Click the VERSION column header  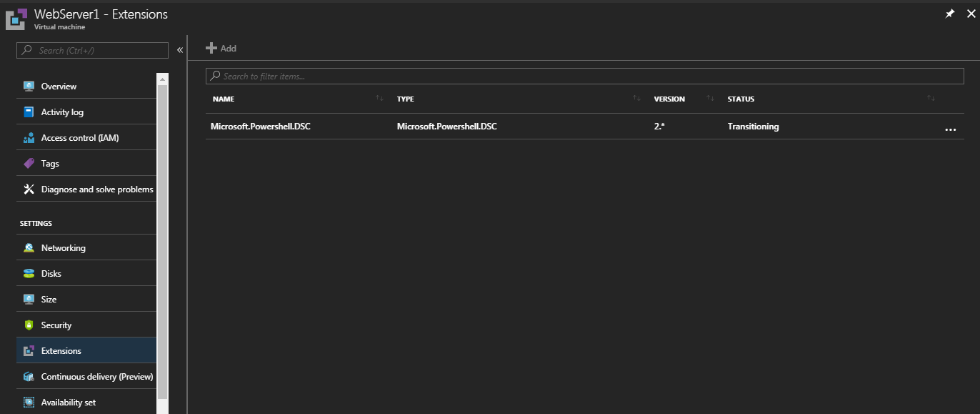point(669,99)
